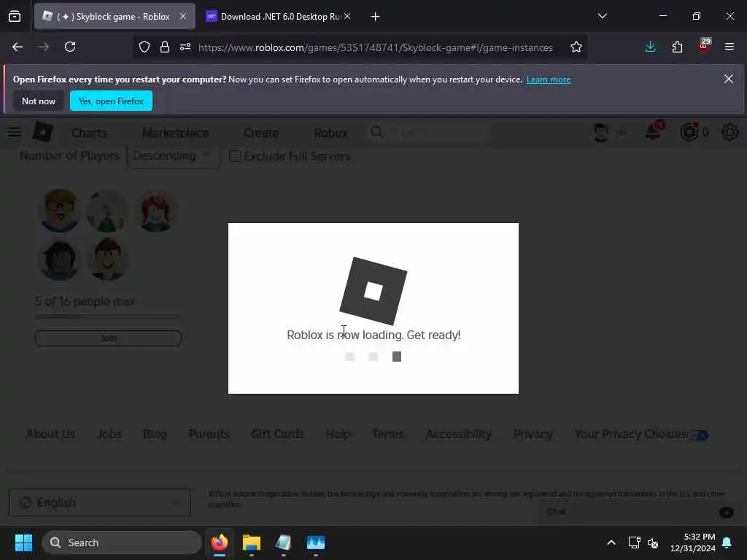
Task: Select the red-haired player avatar
Action: [x=156, y=210]
